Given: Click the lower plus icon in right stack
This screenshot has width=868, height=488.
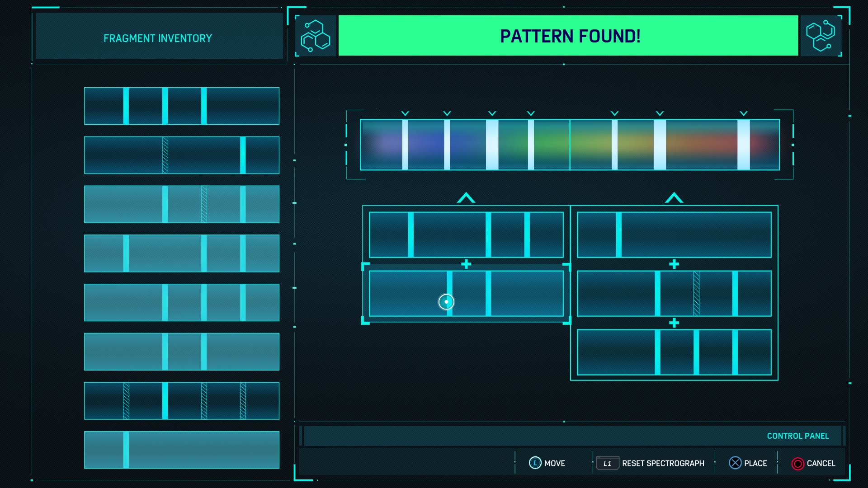Looking at the screenshot, I should pos(674,323).
